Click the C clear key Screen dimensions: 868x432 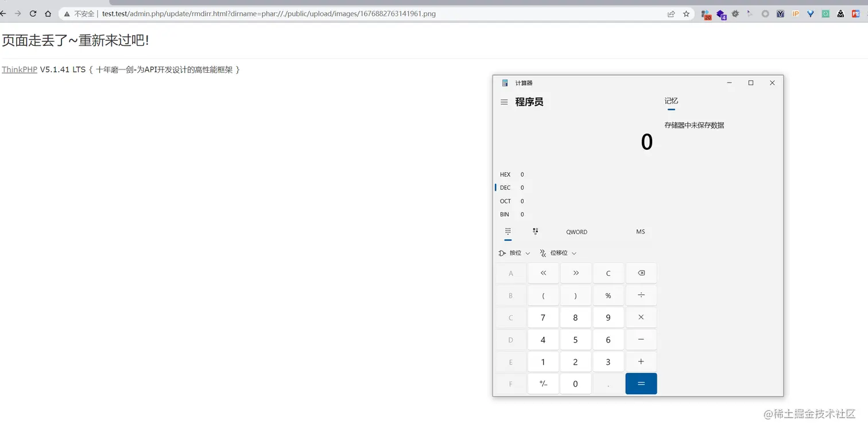pyautogui.click(x=609, y=273)
